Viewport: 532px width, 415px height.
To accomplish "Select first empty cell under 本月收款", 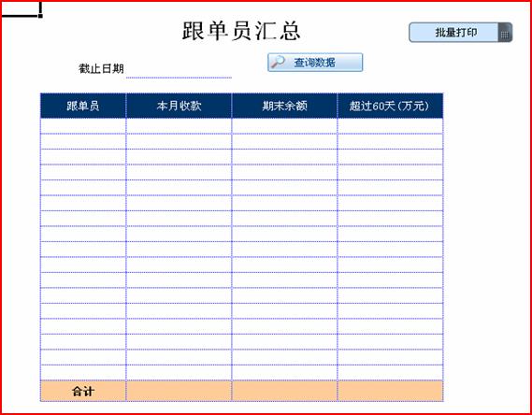I will click(x=179, y=126).
